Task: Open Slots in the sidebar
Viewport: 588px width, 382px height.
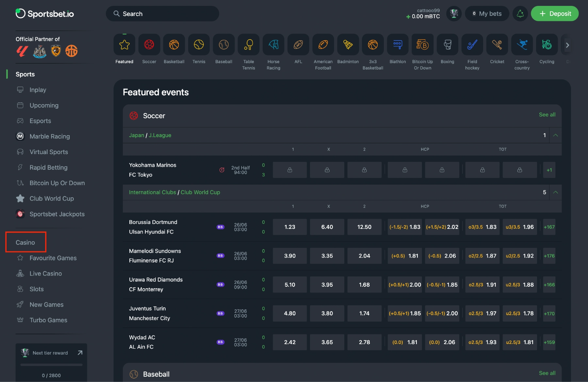Action: pos(36,289)
